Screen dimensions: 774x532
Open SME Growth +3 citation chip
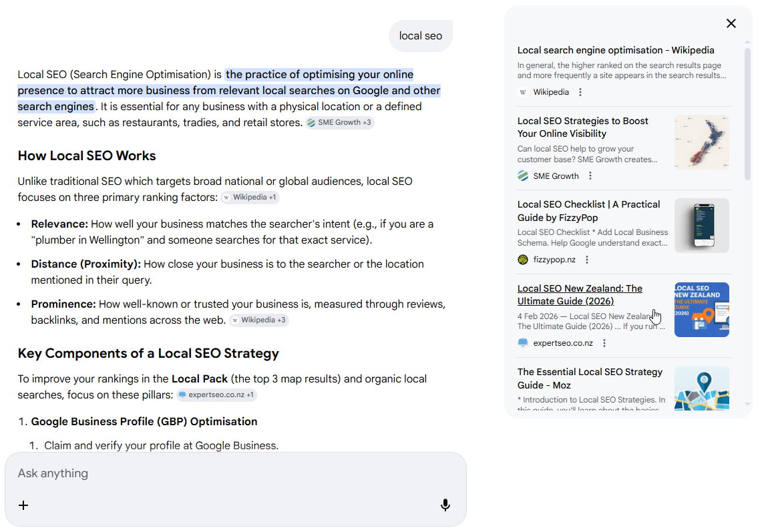(x=339, y=122)
